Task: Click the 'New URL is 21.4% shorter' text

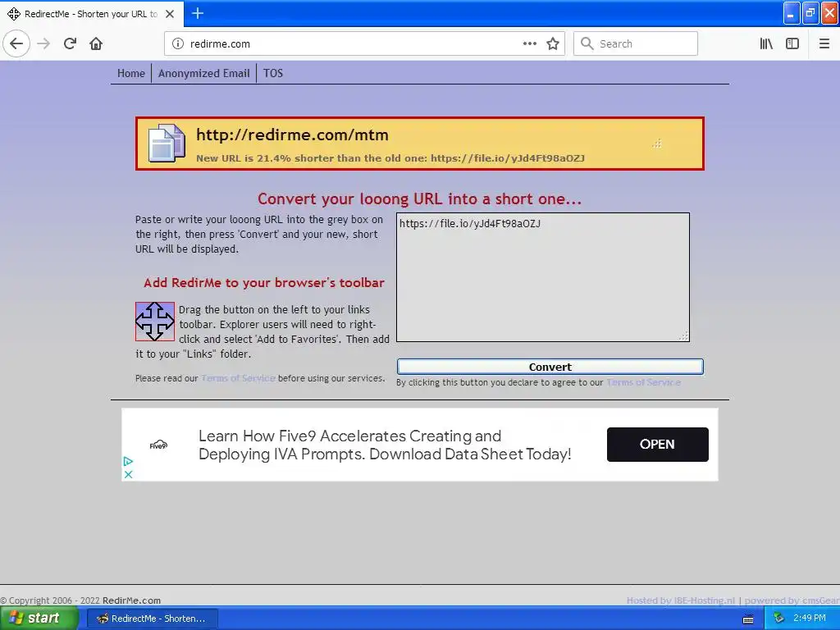Action: 390,158
